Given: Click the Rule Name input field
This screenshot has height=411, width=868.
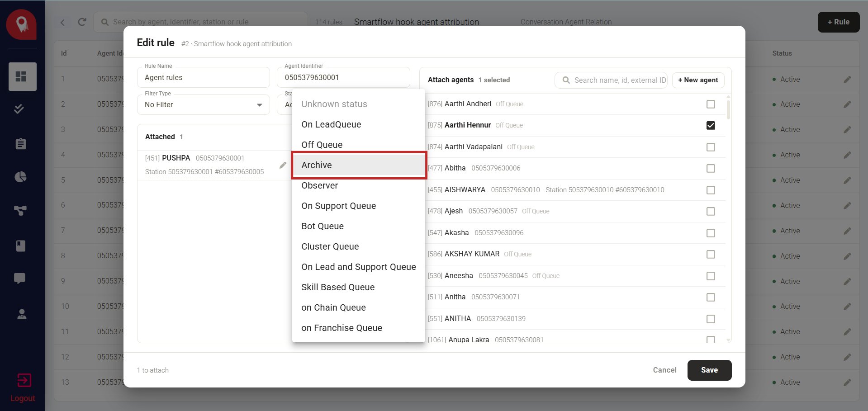Looking at the screenshot, I should pyautogui.click(x=204, y=77).
